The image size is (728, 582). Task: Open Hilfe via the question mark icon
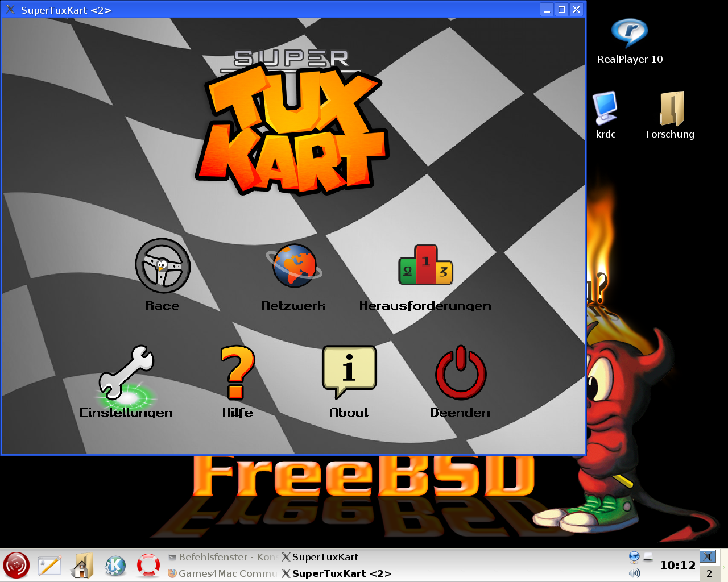pos(238,373)
